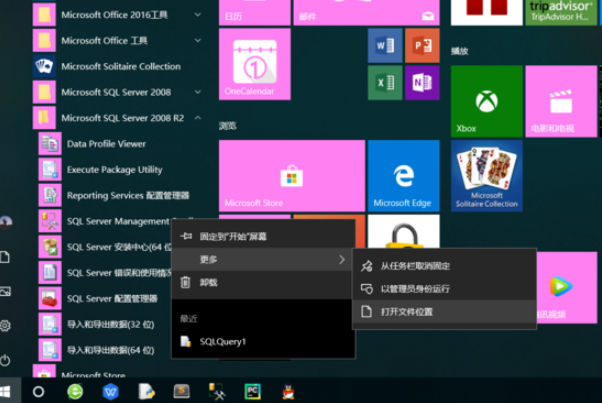Select 从任务栏取消固定 option
Viewport: 602px width, 403px height.
(x=444, y=266)
